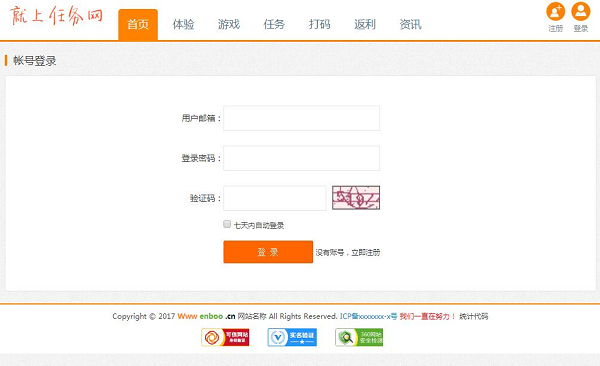Click the 实名验证 verification badge
Image resolution: width=600 pixels, height=366 pixels.
point(292,337)
